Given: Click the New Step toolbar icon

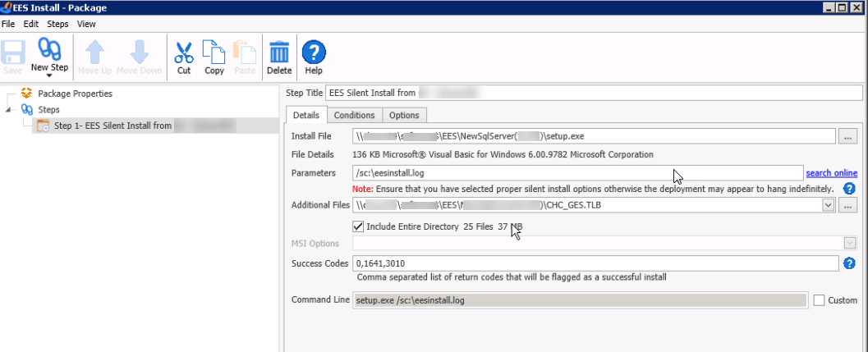Looking at the screenshot, I should (x=49, y=53).
